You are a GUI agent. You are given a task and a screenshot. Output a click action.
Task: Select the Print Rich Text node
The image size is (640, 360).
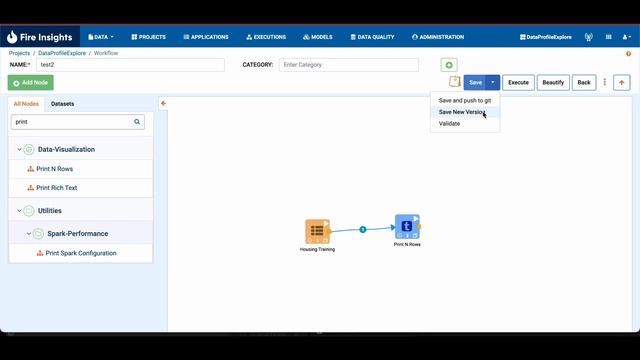[81, 188]
